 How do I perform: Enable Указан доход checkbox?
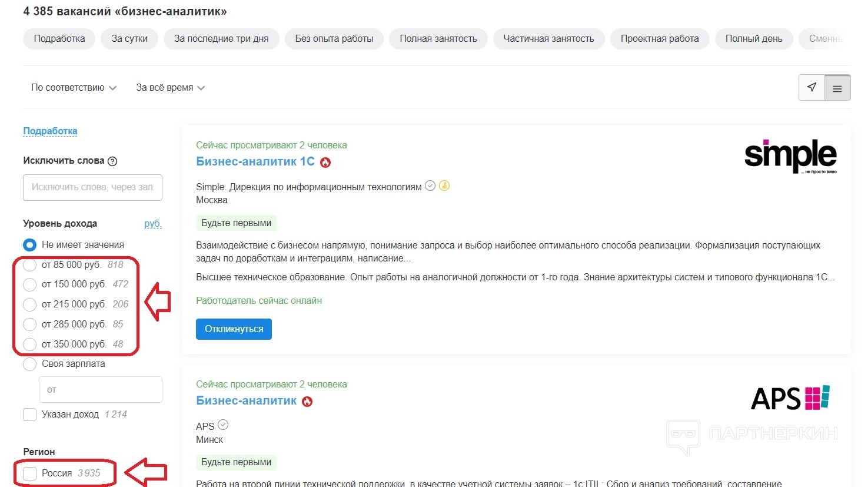30,415
